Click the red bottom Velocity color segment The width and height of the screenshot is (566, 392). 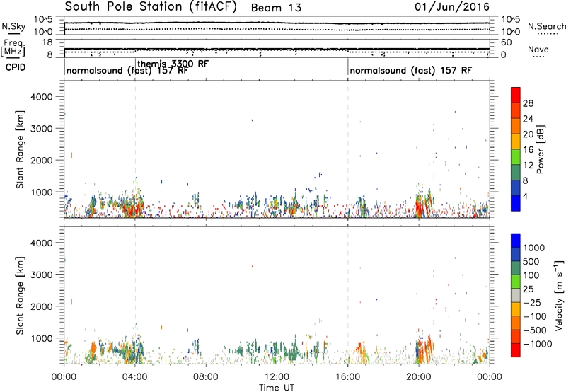[516, 350]
